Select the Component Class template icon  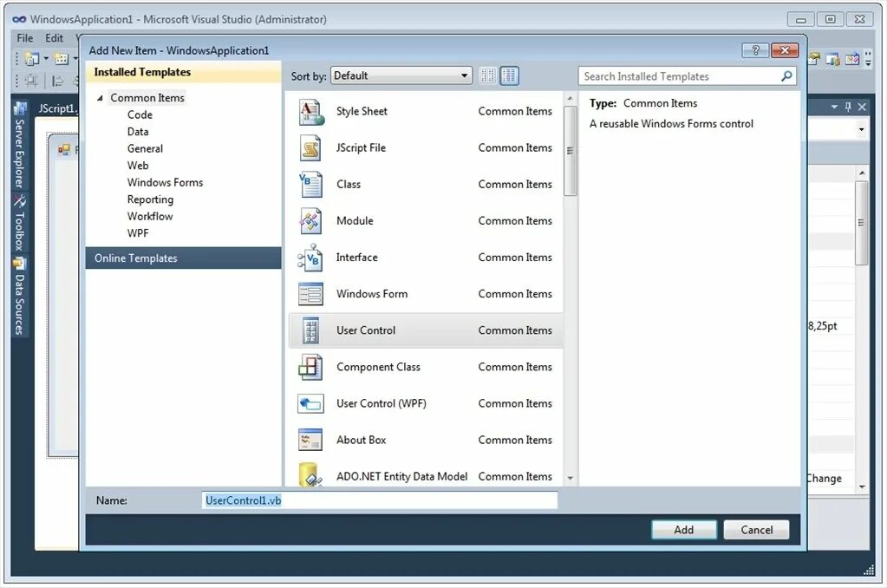pyautogui.click(x=310, y=368)
